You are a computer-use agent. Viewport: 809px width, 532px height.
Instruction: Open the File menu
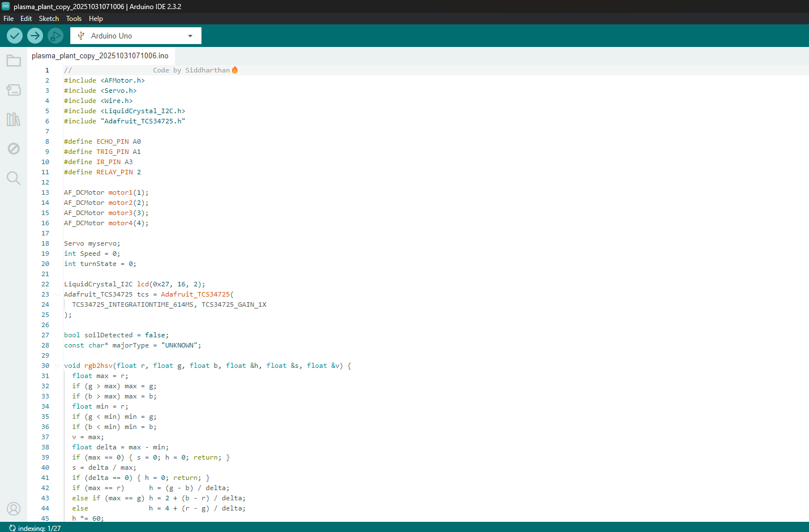(x=8, y=19)
